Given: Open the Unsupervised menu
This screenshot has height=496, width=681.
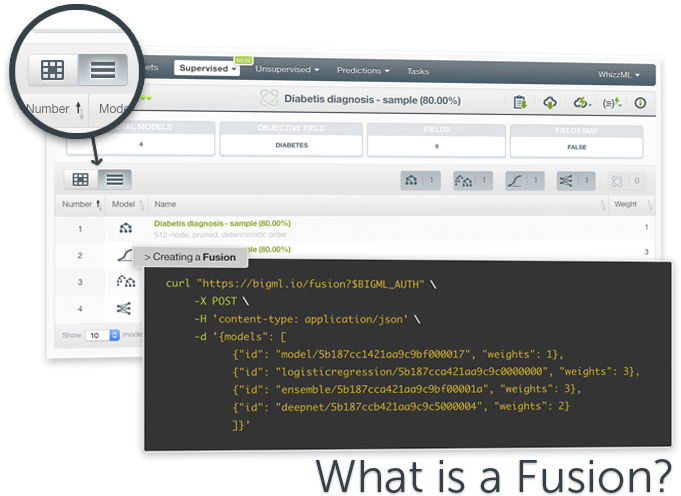Looking at the screenshot, I should point(287,69).
